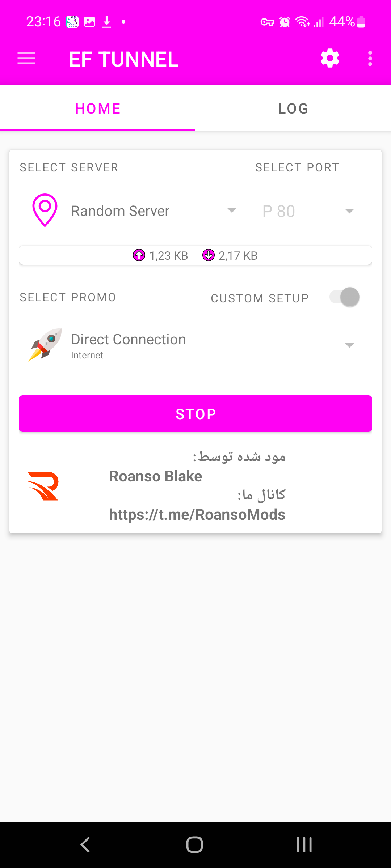Toggle the Custom Setup switch
The height and width of the screenshot is (868, 391).
pyautogui.click(x=344, y=297)
